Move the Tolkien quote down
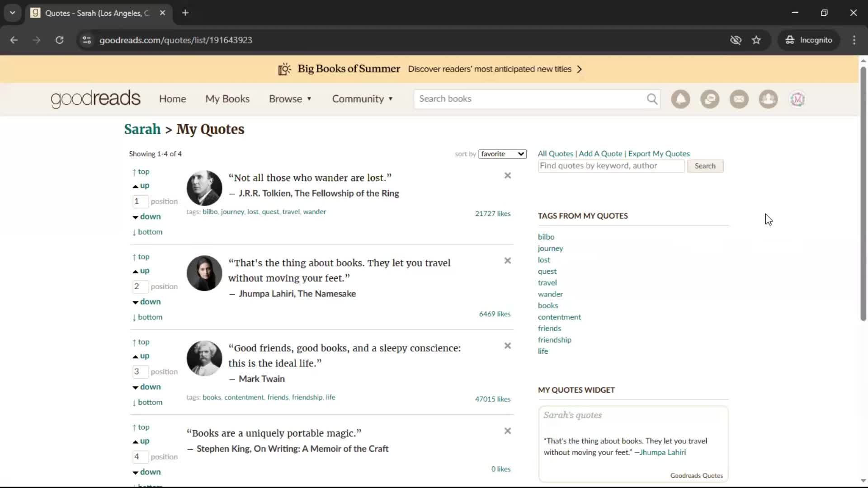 147,216
